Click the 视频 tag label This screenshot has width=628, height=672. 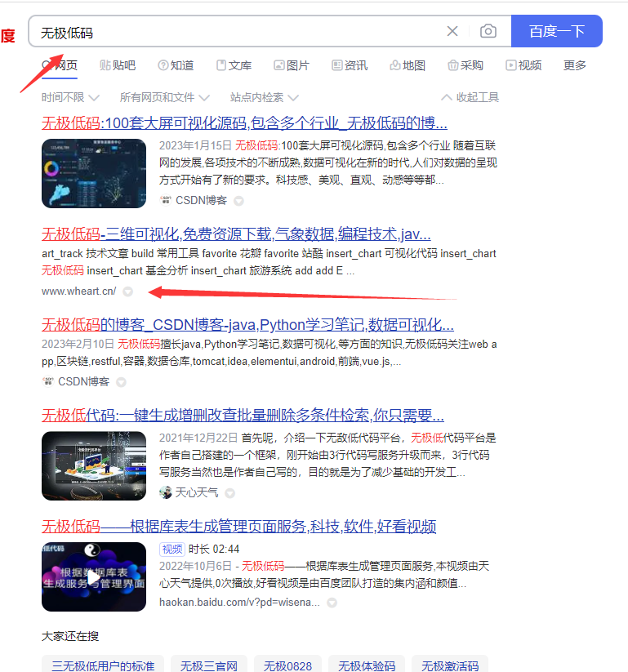172,549
